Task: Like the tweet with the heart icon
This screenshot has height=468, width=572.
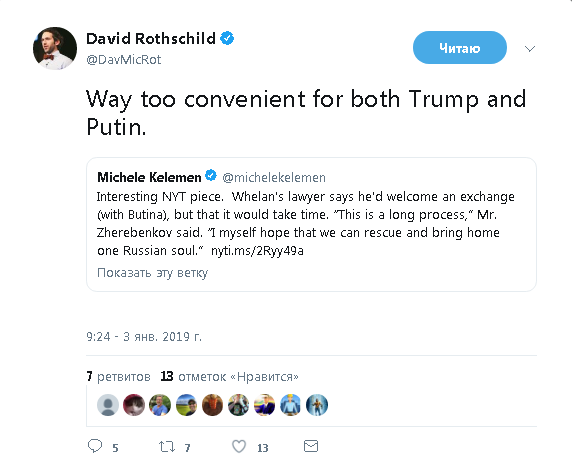Action: (x=239, y=446)
